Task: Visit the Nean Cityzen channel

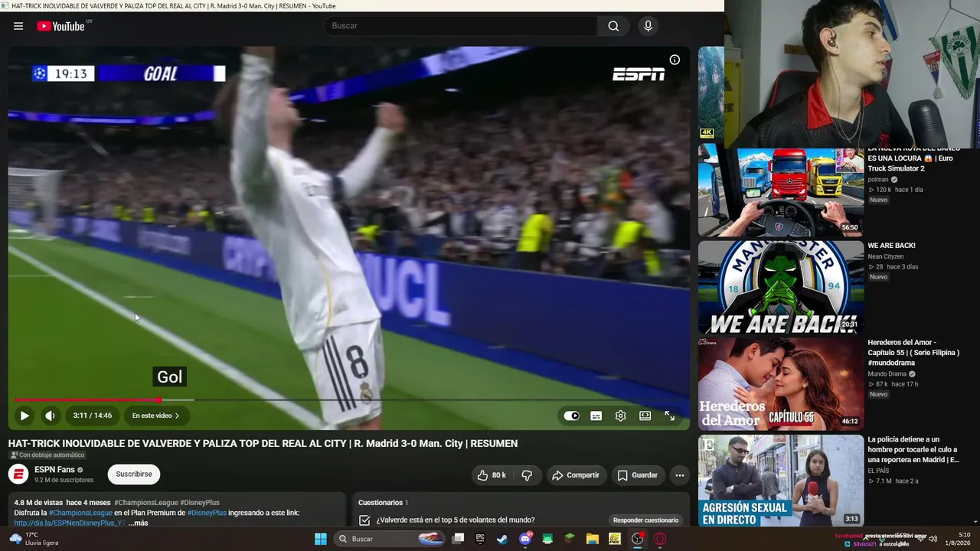Action: pos(886,256)
